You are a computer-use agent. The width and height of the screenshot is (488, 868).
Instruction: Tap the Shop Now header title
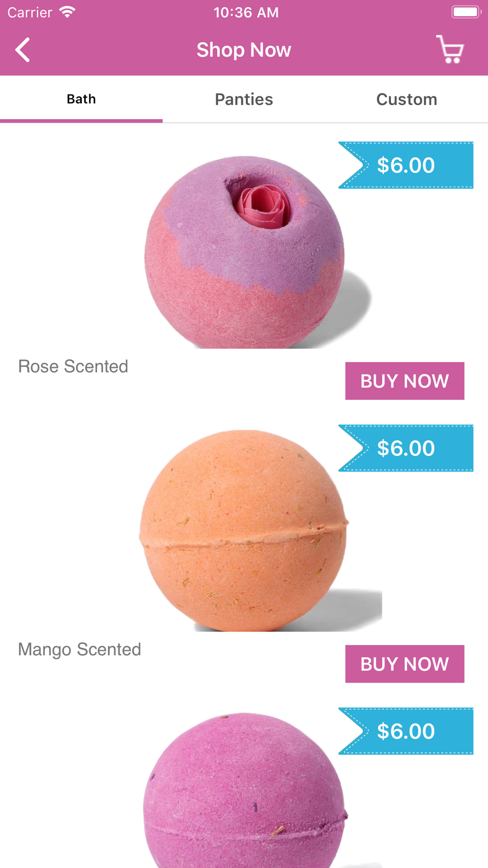244,50
